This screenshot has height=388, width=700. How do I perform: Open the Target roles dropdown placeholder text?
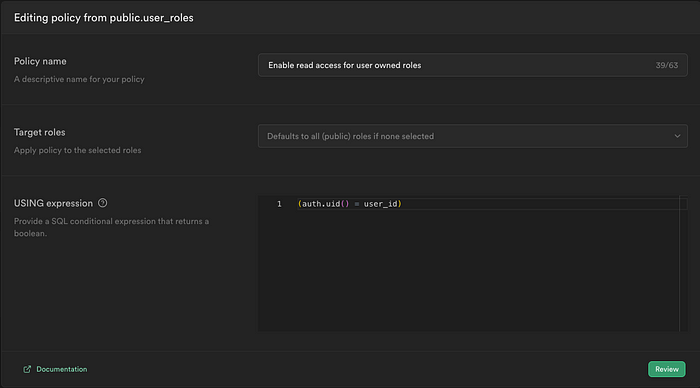(x=350, y=136)
